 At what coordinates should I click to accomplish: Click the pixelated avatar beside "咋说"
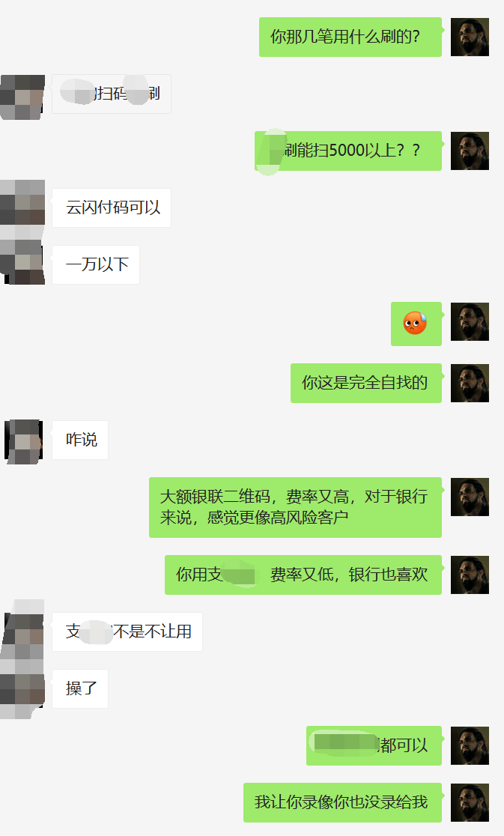coord(22,441)
